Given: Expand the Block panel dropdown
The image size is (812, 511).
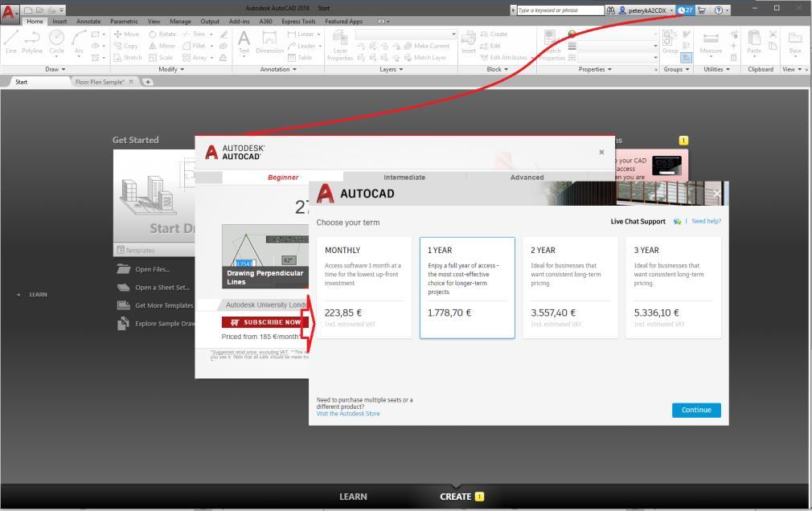Looking at the screenshot, I should click(x=497, y=69).
